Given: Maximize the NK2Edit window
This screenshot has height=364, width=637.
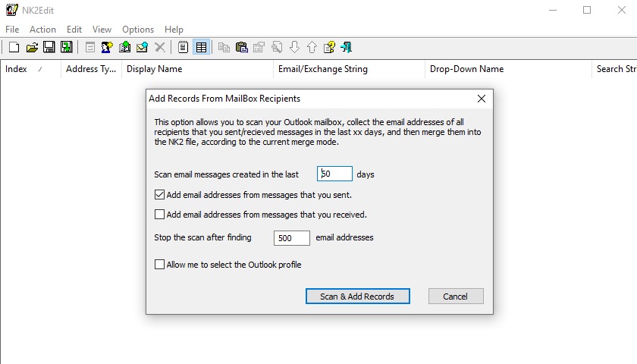Looking at the screenshot, I should click(587, 10).
